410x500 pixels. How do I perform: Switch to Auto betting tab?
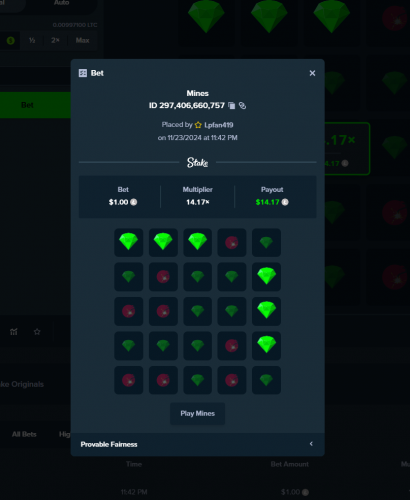click(61, 3)
